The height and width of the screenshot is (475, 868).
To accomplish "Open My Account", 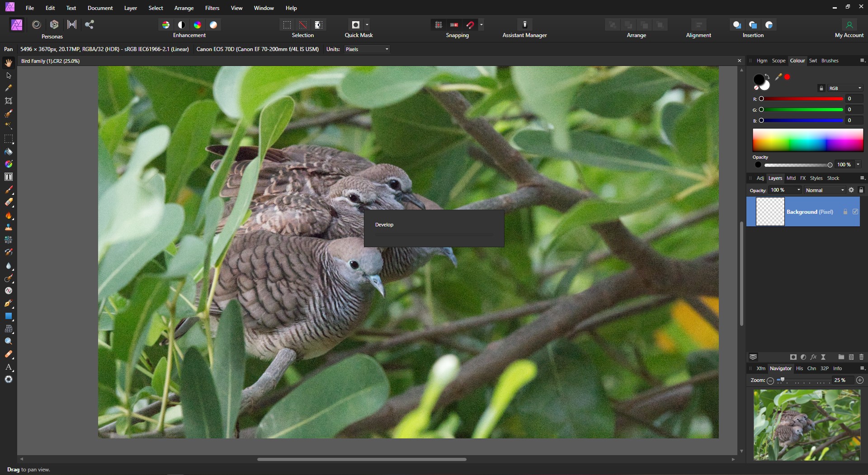I will tap(849, 25).
